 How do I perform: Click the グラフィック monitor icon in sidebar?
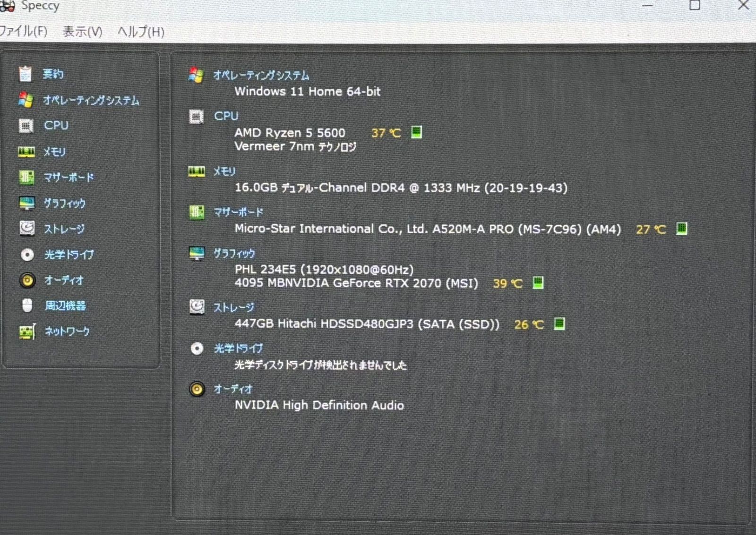point(27,203)
